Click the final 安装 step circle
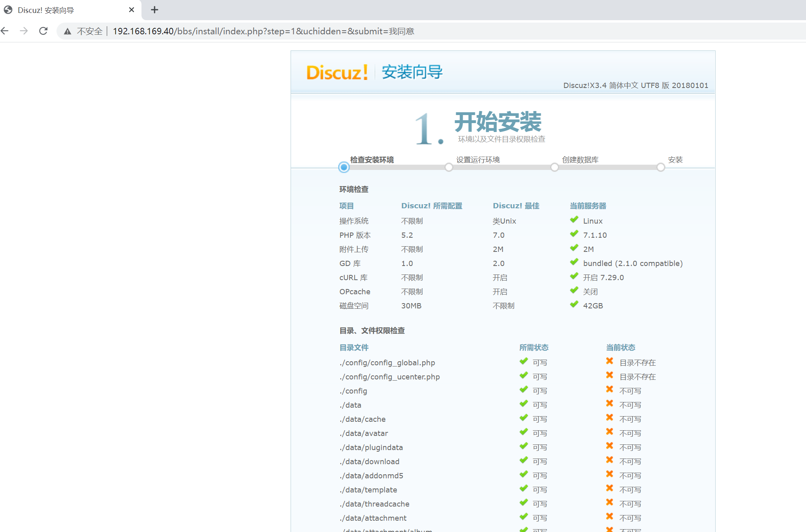Image resolution: width=806 pixels, height=532 pixels. click(x=661, y=167)
